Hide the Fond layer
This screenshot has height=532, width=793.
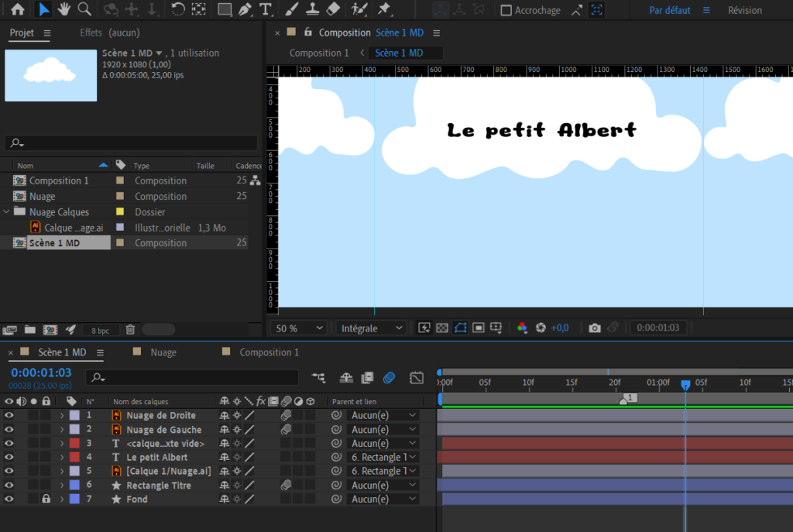click(9, 499)
